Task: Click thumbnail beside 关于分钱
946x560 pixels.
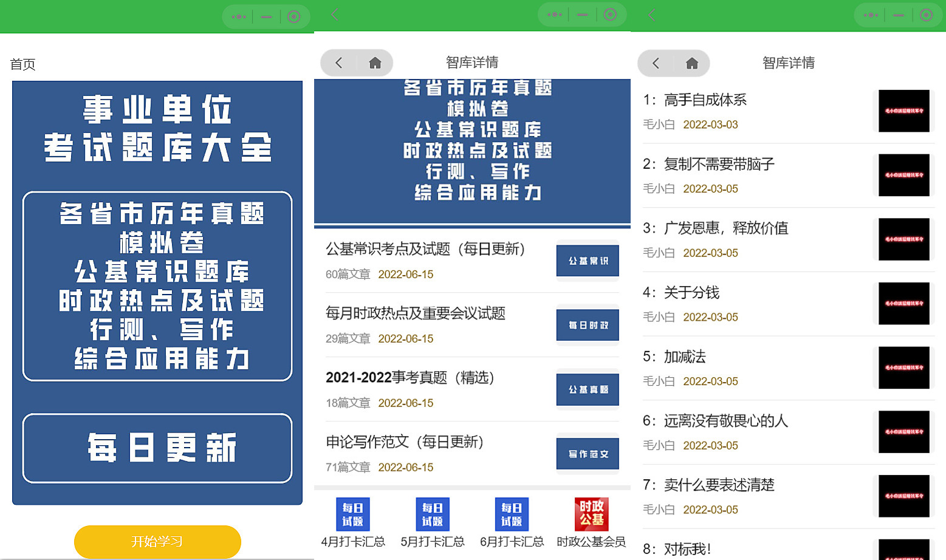Action: pos(904,304)
